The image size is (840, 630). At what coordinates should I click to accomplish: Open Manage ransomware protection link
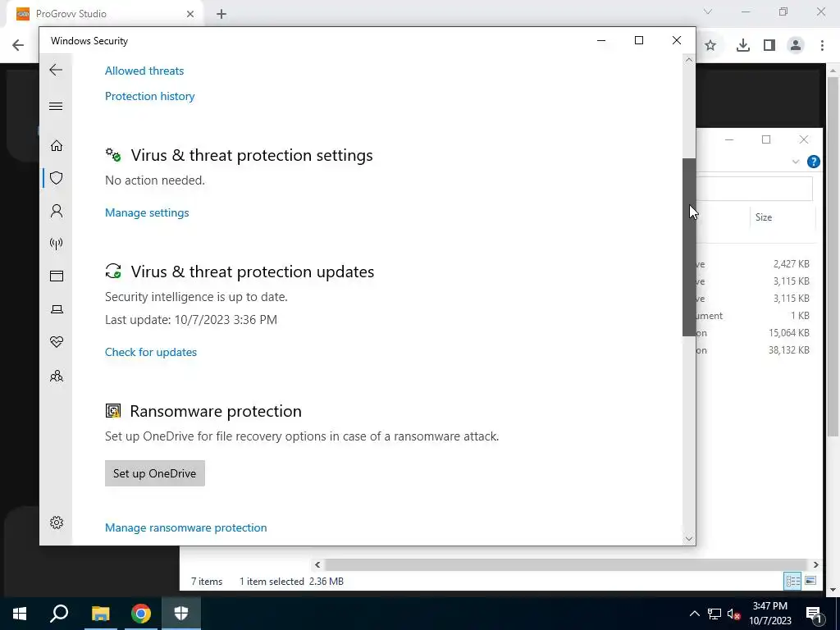(x=186, y=527)
